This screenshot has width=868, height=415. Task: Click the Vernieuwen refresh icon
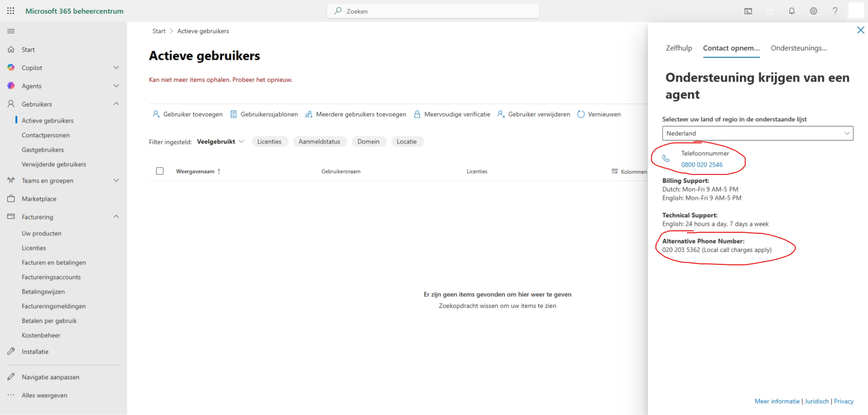click(581, 114)
